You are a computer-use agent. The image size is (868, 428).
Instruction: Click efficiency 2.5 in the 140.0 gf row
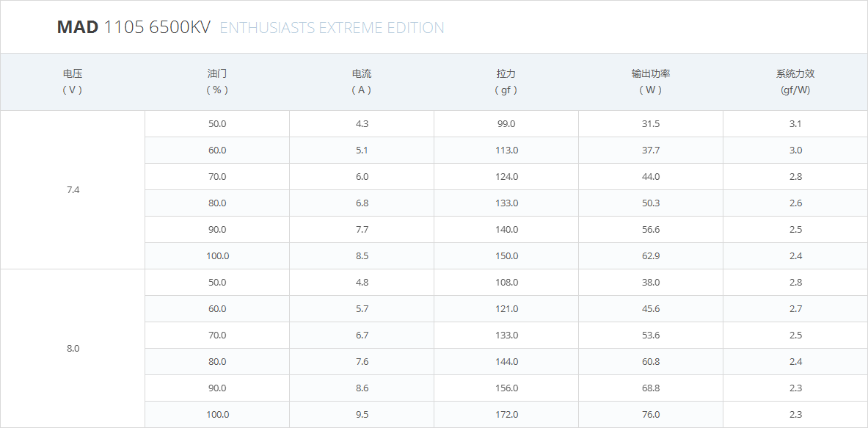pos(795,229)
